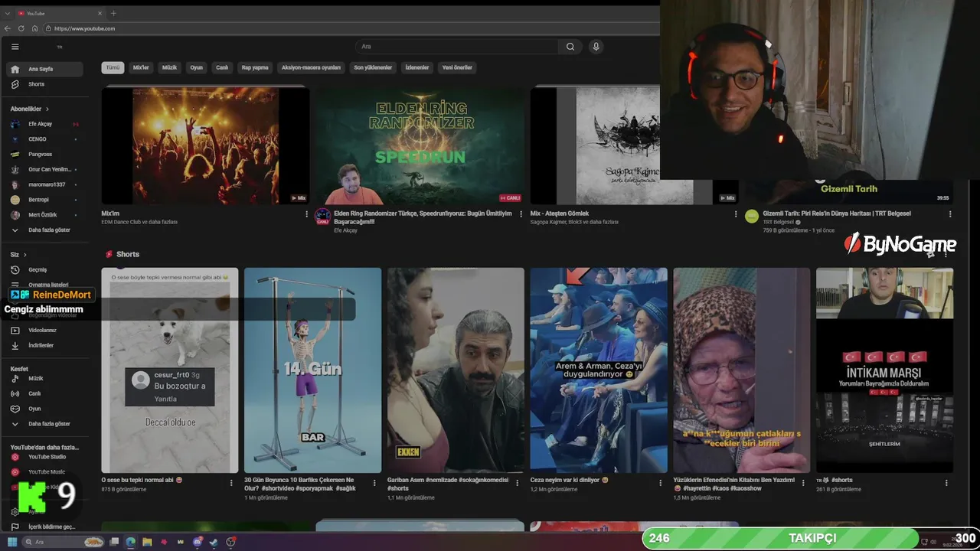The width and height of the screenshot is (980, 551).
Task: Open the hamburger guide menu
Action: point(15,47)
